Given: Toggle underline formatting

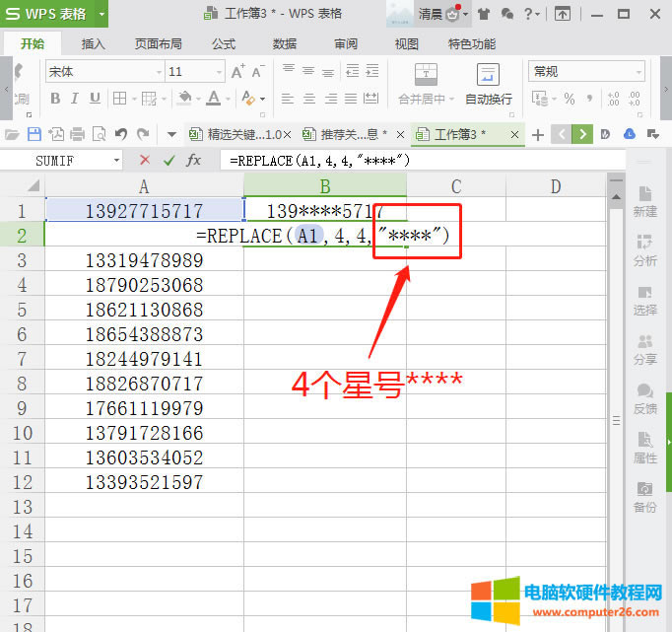Looking at the screenshot, I should coord(94,99).
